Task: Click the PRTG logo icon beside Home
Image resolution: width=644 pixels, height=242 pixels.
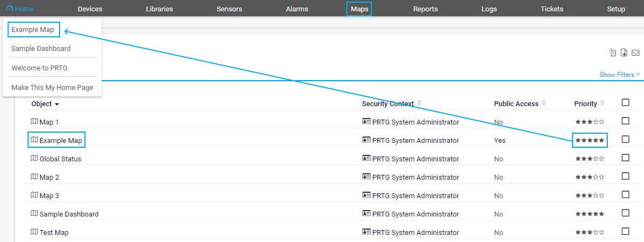Action: 9,9
